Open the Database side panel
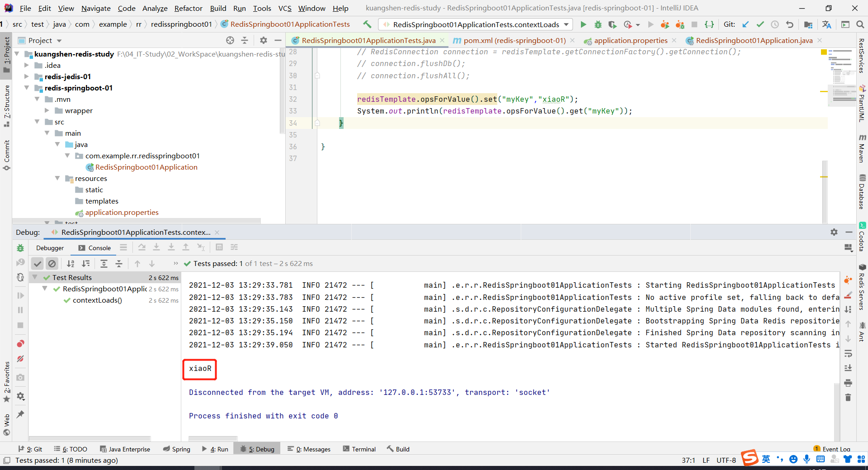The height and width of the screenshot is (470, 868). click(862, 192)
